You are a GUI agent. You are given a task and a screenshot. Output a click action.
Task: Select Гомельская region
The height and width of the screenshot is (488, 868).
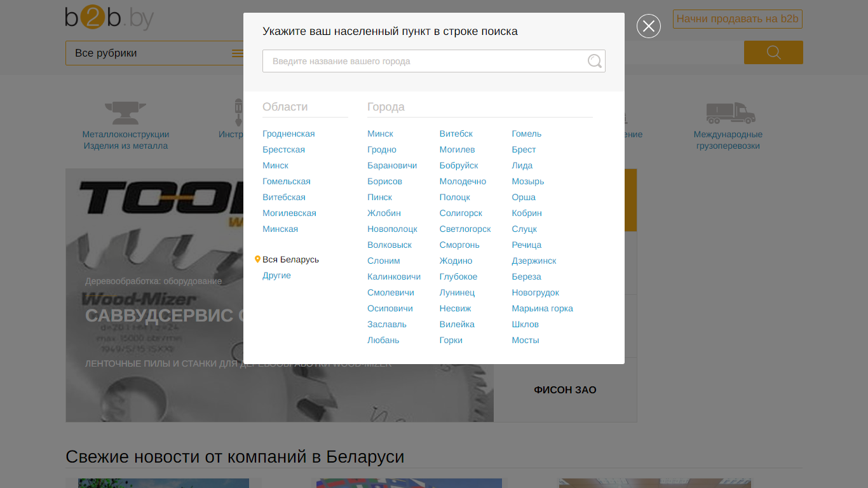pyautogui.click(x=287, y=181)
